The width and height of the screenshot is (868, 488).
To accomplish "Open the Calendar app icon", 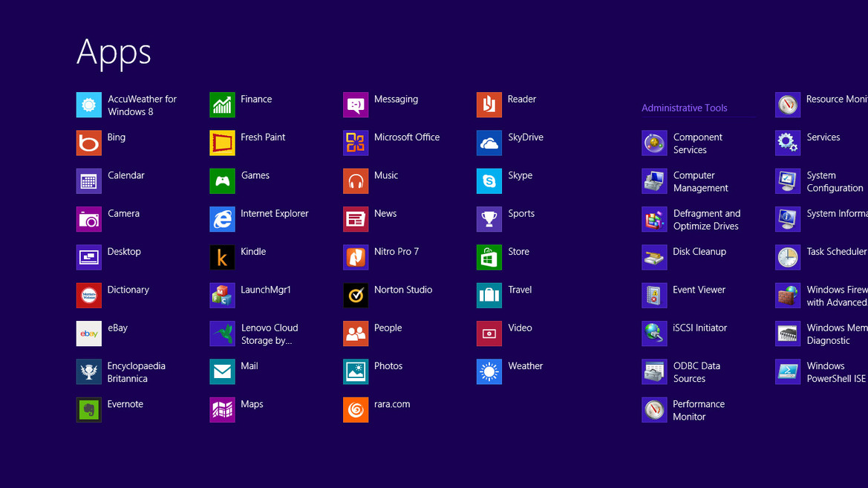I will click(x=88, y=181).
